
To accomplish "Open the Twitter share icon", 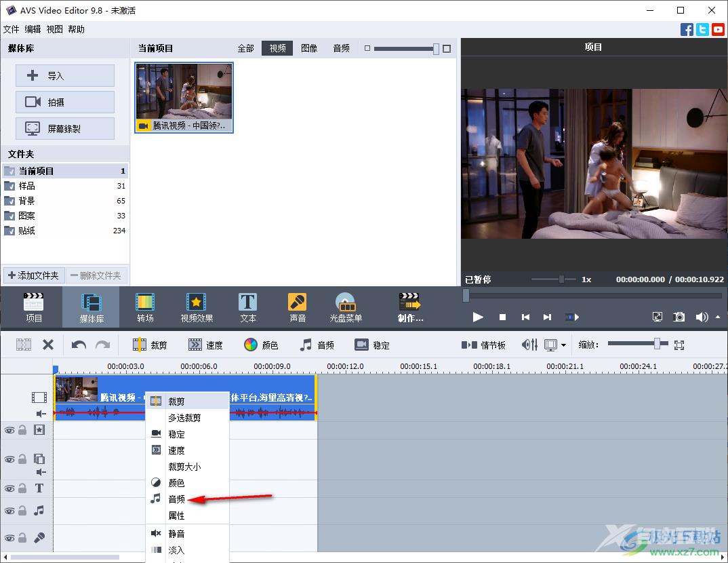I will click(702, 30).
